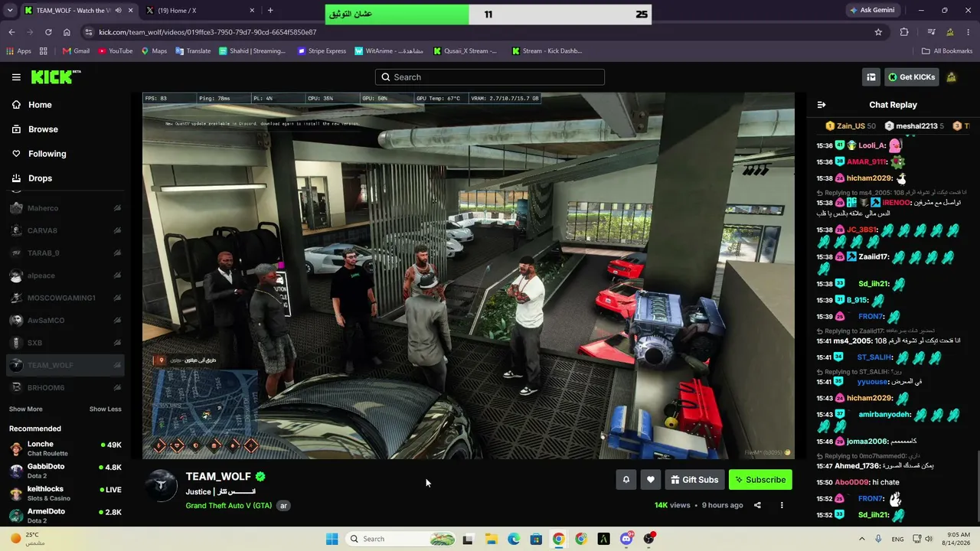Open the Stripe Express bookmark
980x551 pixels.
(x=322, y=51)
